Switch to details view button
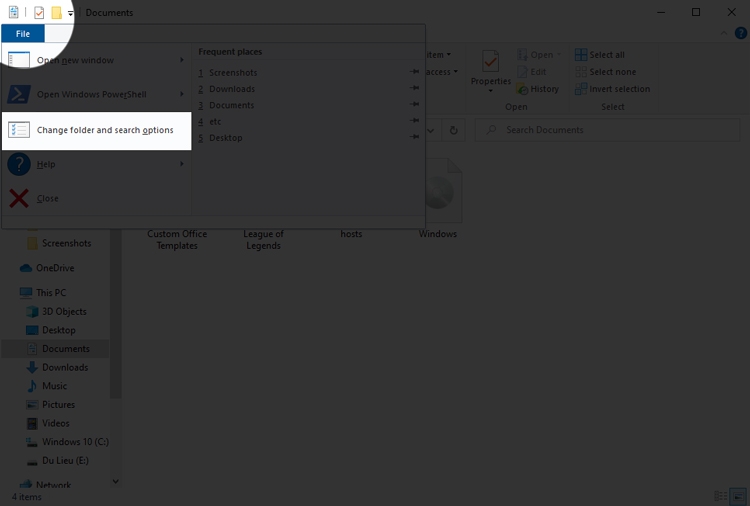This screenshot has height=506, width=750. [x=720, y=496]
